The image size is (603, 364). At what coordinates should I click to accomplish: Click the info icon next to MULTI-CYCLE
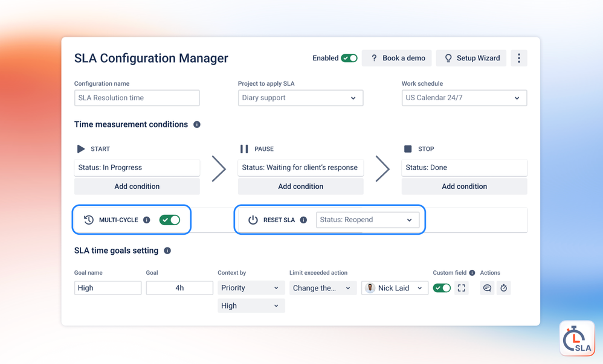pyautogui.click(x=146, y=220)
